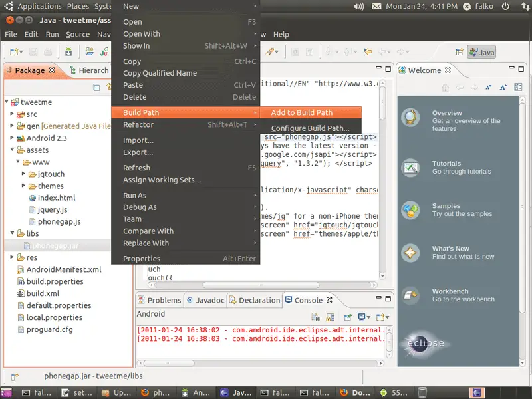Enlarge font size in Welcome view
532x399 pixels.
click(x=503, y=88)
